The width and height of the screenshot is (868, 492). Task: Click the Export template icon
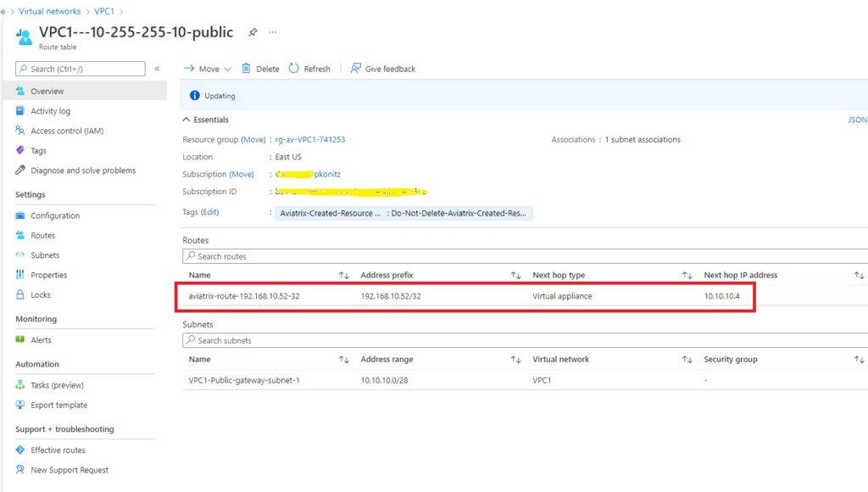tap(20, 405)
